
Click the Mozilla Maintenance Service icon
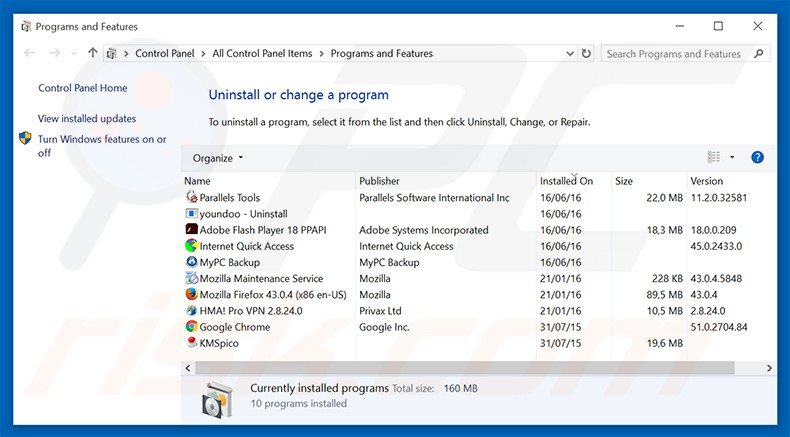tap(191, 278)
